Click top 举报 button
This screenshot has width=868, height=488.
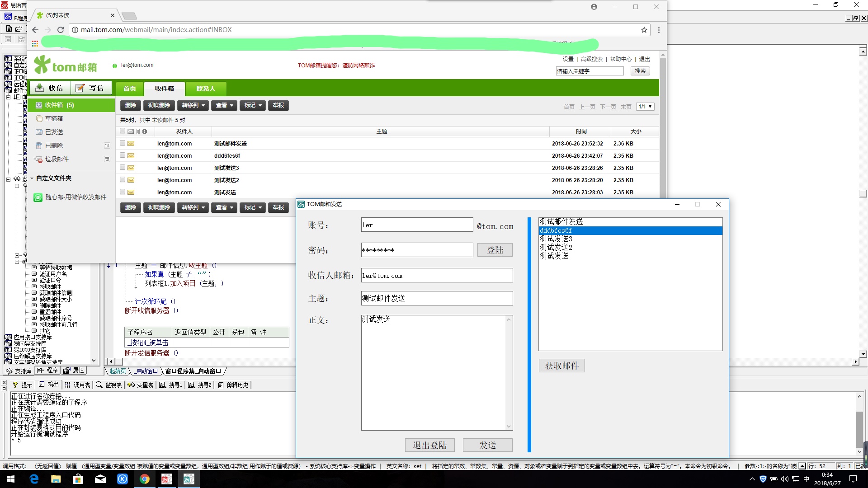click(x=278, y=105)
